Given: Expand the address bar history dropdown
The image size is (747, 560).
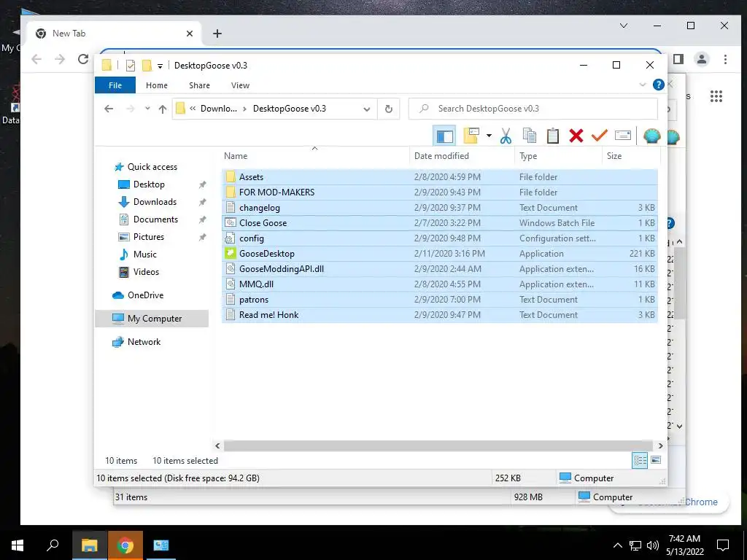Looking at the screenshot, I should point(366,109).
